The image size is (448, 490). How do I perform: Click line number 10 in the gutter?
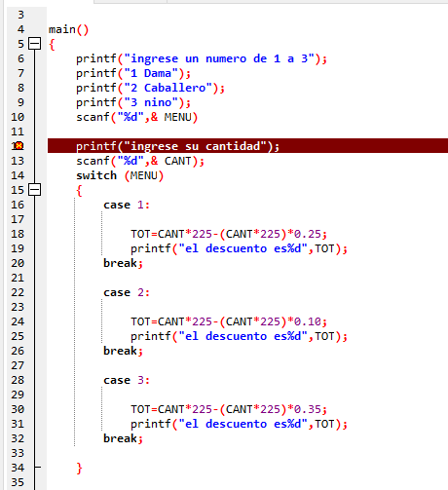tap(18, 117)
